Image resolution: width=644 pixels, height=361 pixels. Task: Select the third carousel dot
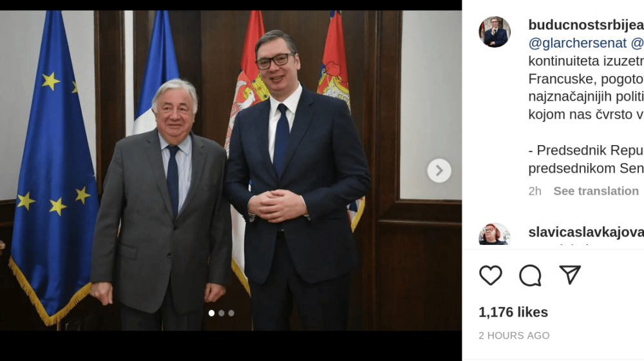click(x=231, y=313)
